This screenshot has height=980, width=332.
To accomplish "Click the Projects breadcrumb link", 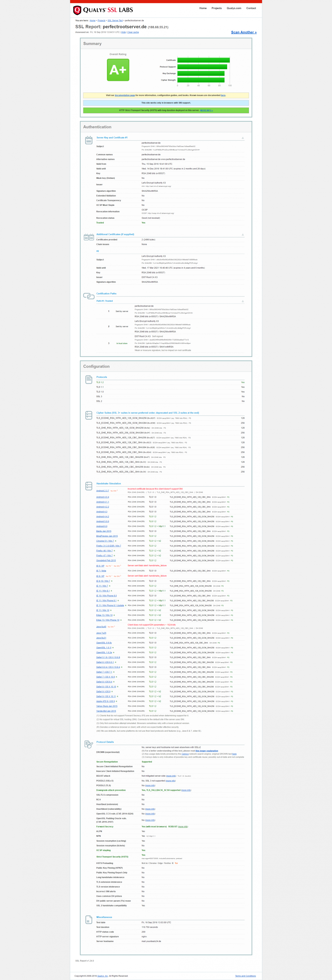I will point(101,21).
